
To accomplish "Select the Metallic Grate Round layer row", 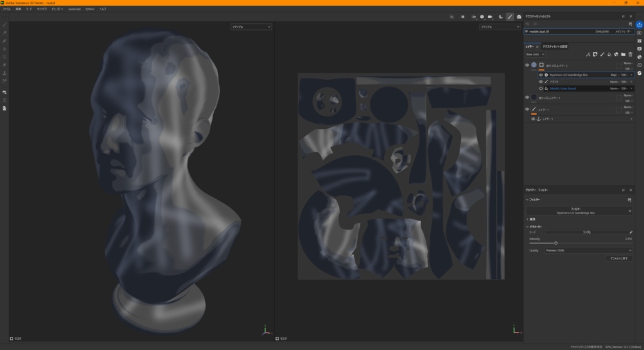I will click(x=586, y=88).
